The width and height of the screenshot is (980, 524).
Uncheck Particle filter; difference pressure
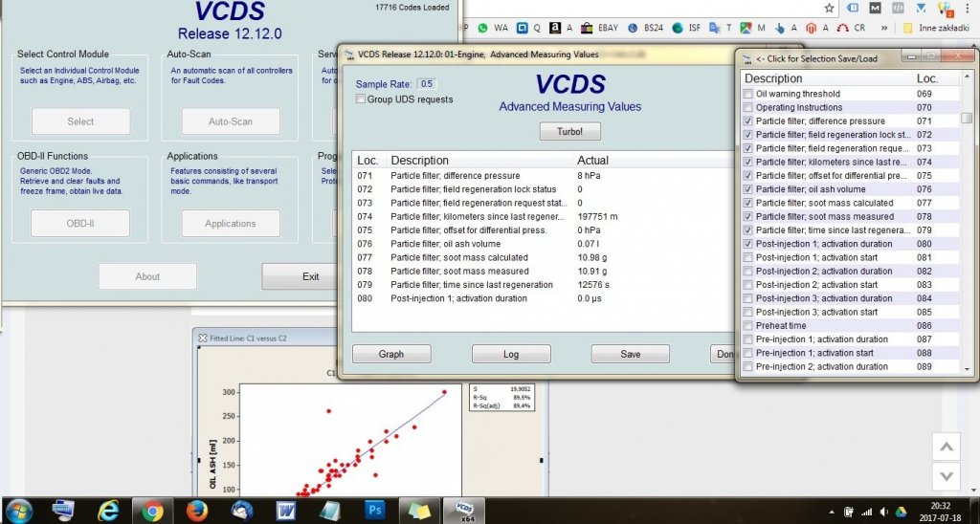(748, 121)
